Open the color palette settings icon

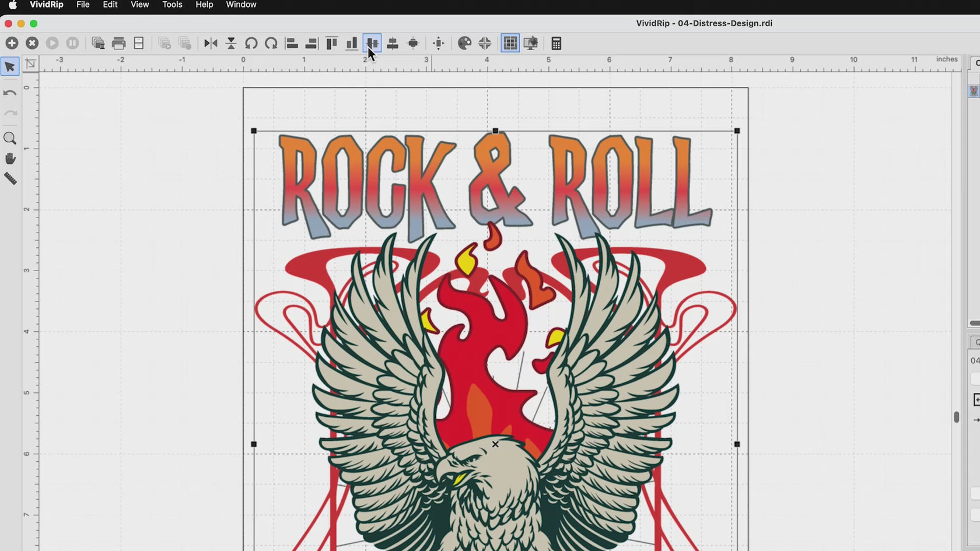pos(464,43)
